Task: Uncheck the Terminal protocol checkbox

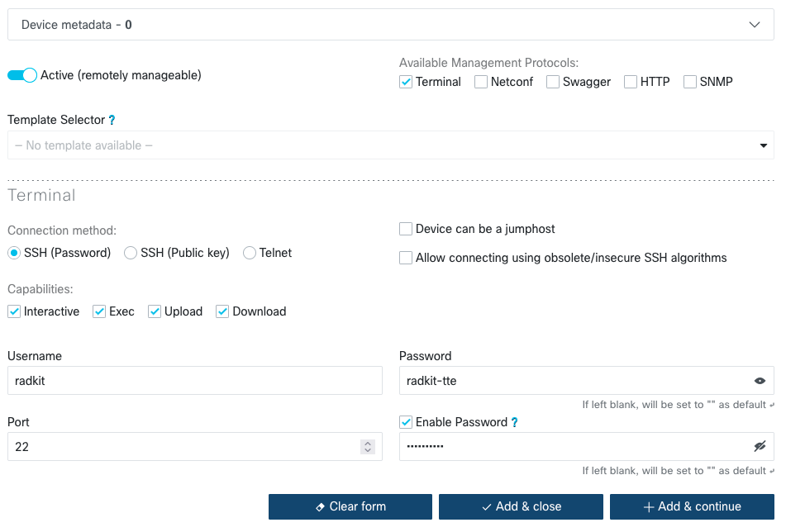Action: 406,82
